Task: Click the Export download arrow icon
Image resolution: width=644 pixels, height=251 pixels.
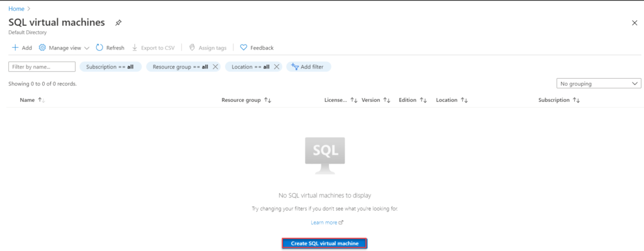Action: 135,48
